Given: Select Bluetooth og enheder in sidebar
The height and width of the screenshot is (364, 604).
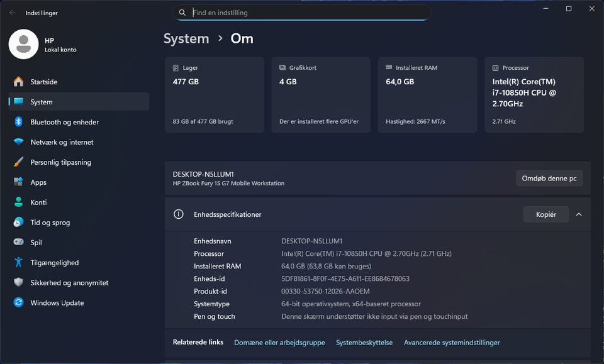Looking at the screenshot, I should (x=79, y=122).
